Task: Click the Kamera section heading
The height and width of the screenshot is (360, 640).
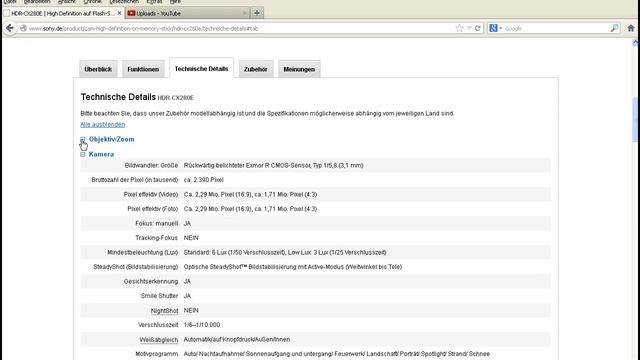Action: tap(101, 154)
